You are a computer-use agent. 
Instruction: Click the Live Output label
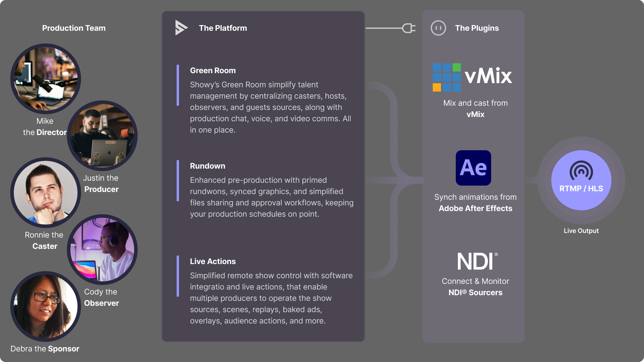point(581,231)
